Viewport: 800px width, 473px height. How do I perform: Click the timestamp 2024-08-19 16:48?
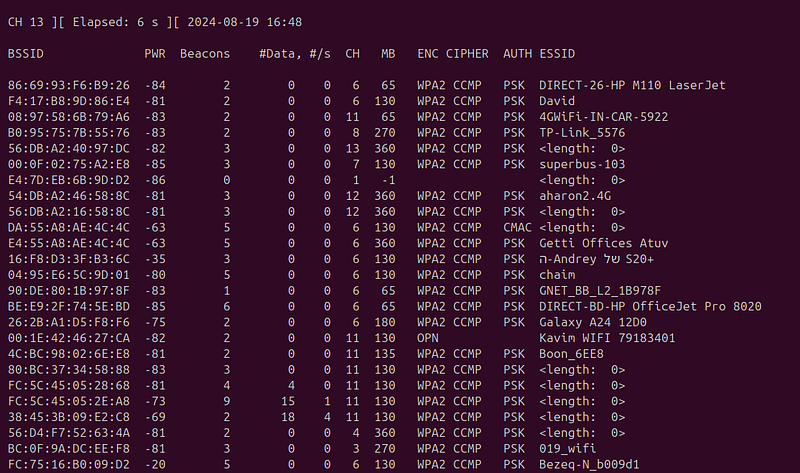244,22
